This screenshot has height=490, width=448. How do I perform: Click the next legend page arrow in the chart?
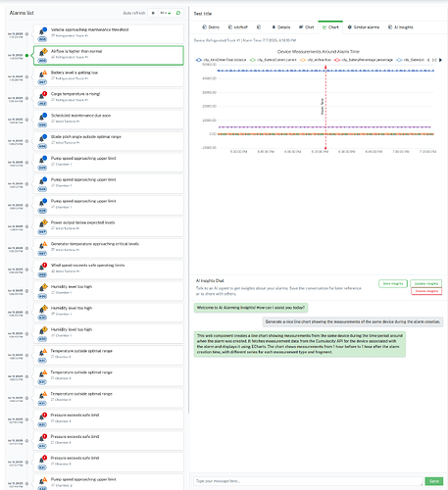[x=440, y=60]
